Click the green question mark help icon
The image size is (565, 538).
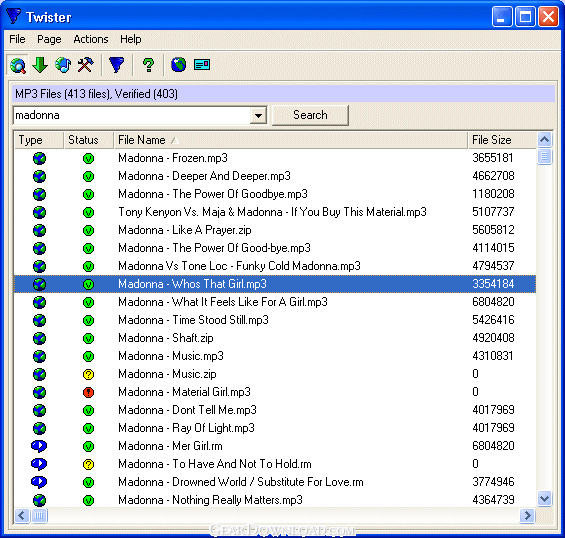pos(148,65)
